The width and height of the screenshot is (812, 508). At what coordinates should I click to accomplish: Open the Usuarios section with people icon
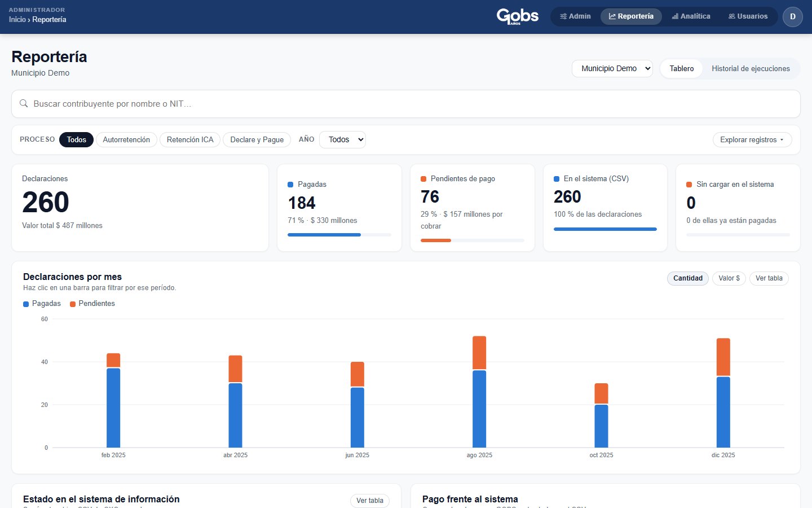(748, 16)
